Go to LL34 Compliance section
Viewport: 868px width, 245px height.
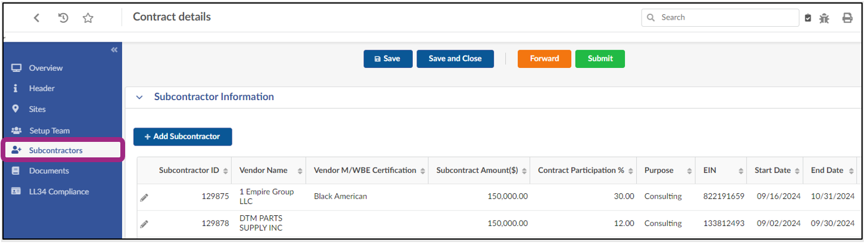[x=59, y=192]
